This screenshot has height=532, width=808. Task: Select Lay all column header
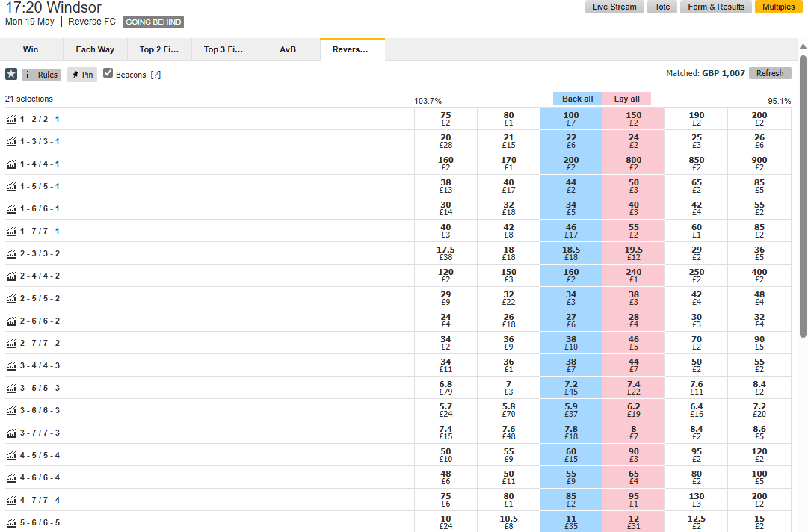coord(626,99)
